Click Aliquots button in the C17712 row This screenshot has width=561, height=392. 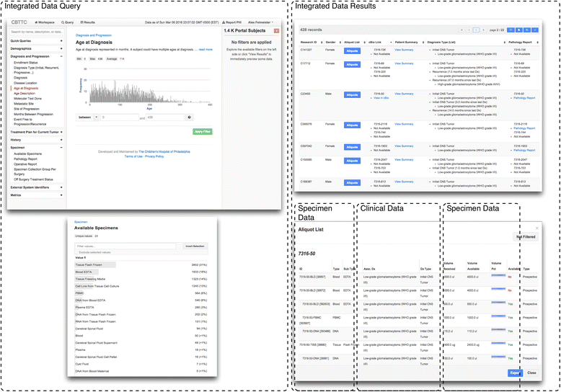click(352, 65)
